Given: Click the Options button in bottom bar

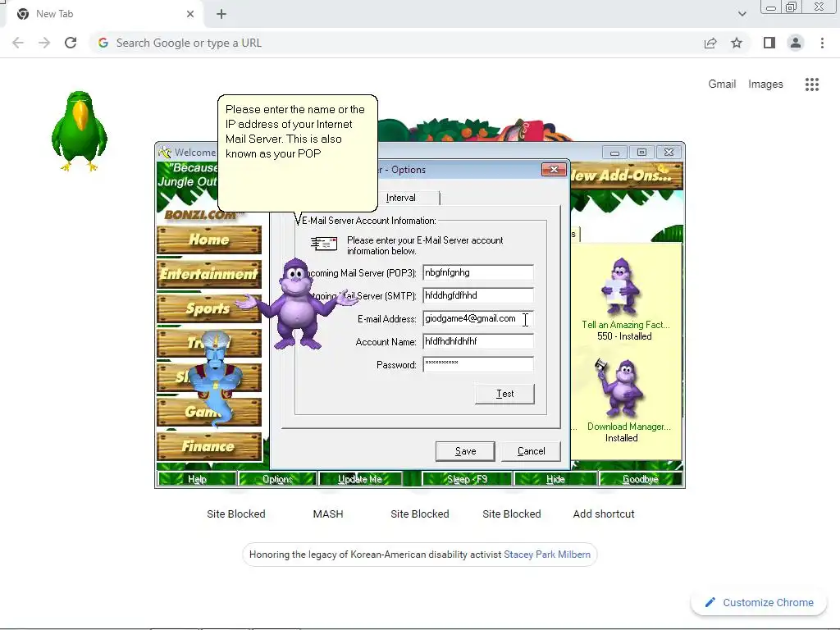Looking at the screenshot, I should point(277,479).
